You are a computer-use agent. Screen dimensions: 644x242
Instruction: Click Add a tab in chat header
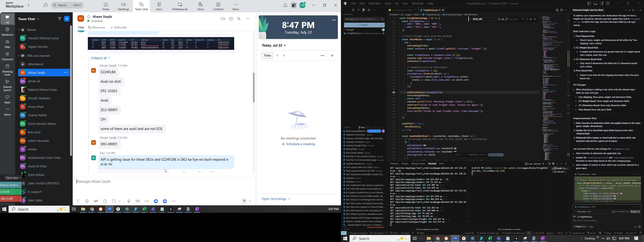[118, 27]
